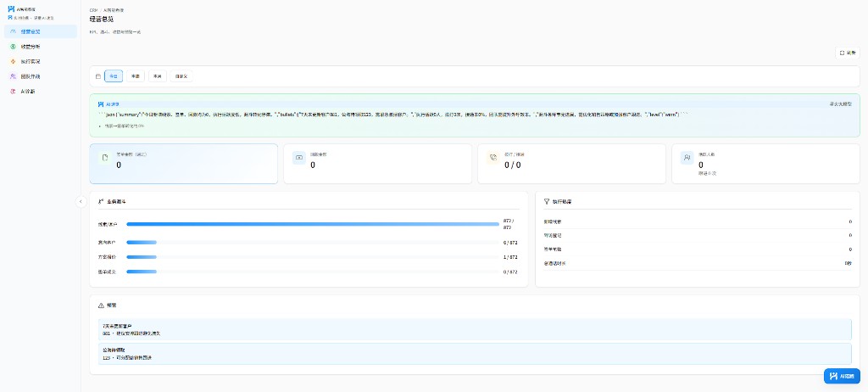
Task: Select the 本月 date filter
Action: (158, 76)
